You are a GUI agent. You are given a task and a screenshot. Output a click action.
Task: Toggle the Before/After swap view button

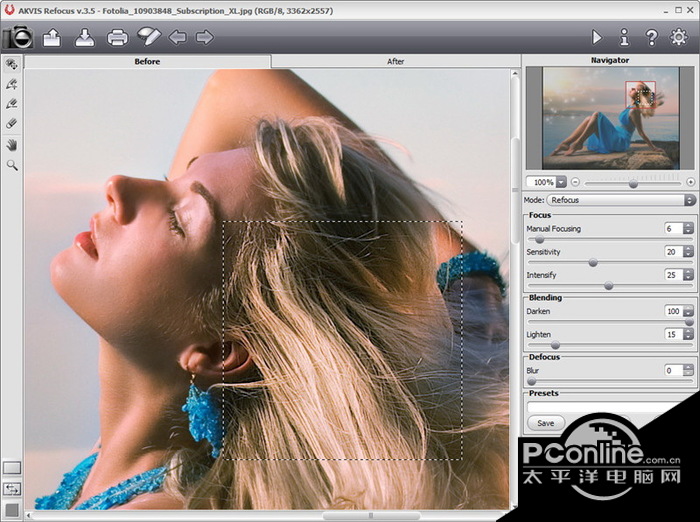coord(12,489)
